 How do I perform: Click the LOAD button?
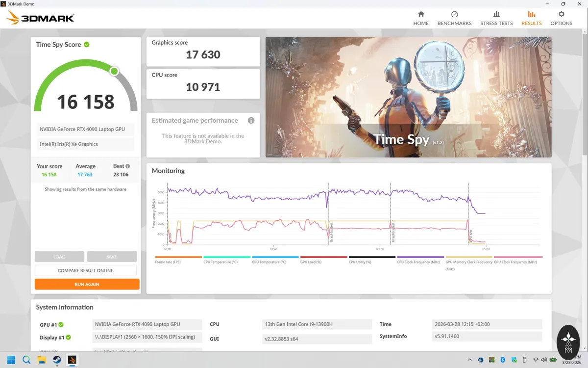click(x=59, y=257)
